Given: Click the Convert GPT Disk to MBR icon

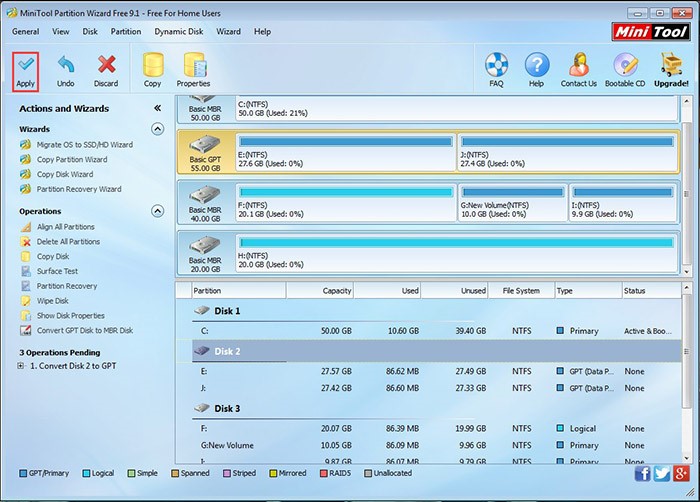Looking at the screenshot, I should tap(26, 330).
